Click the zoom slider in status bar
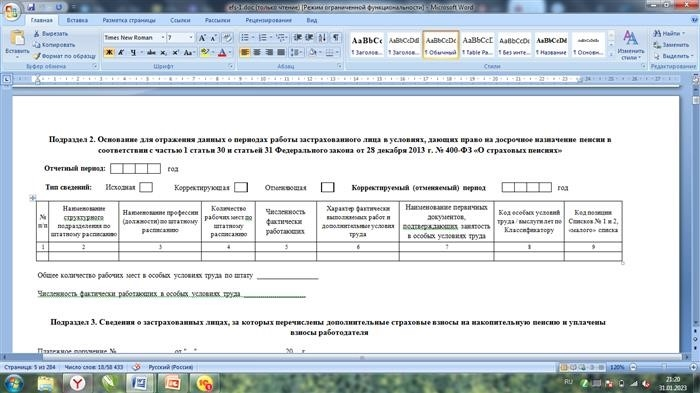Screen dimensions: 700x393 [x=663, y=367]
